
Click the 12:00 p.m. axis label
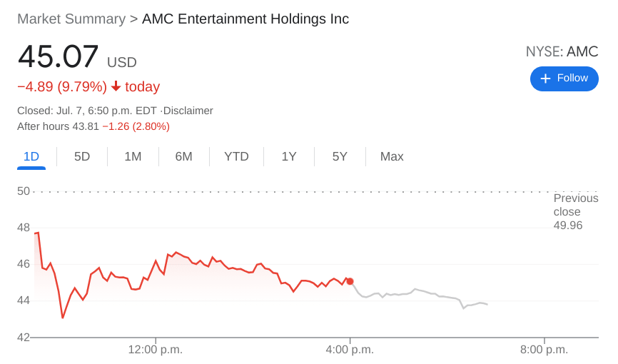[x=156, y=350]
